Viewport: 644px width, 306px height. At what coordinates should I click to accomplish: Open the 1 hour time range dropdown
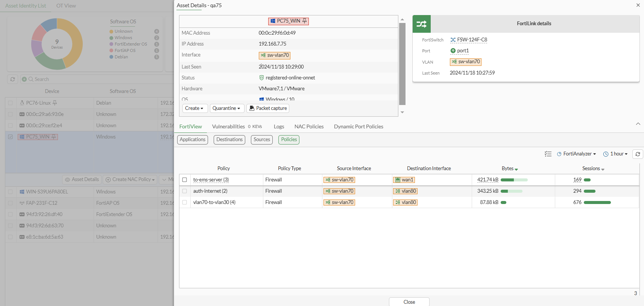pyautogui.click(x=615, y=154)
